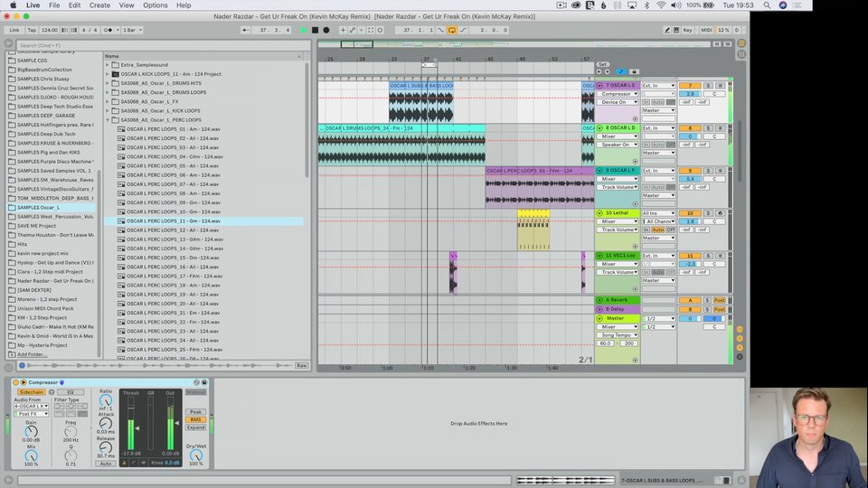This screenshot has height=488, width=868.
Task: Open the Master Song Tempo dropdown
Action: 618,335
